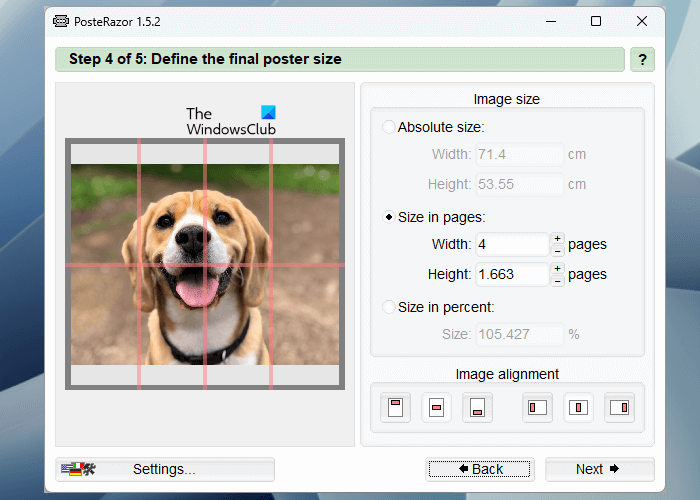This screenshot has width=700, height=500.
Task: Decrease the pages Height with the minus stepper
Action: point(557,280)
